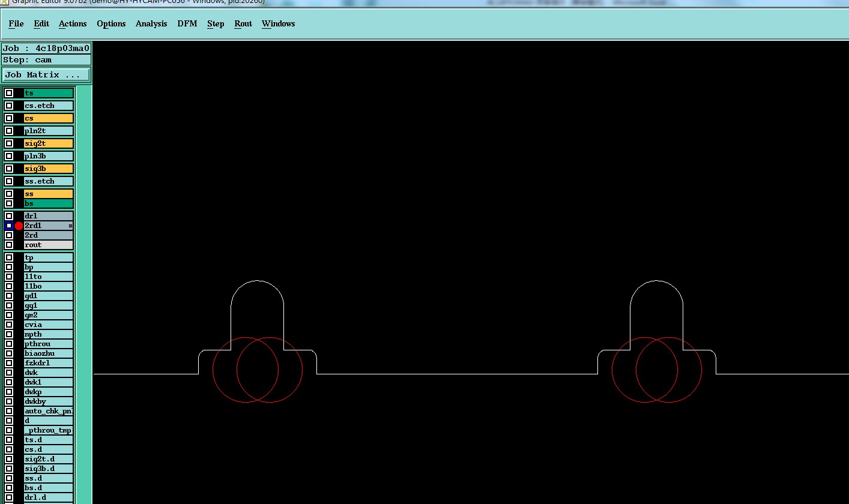The image size is (849, 504).
Task: Toggle display checkbox for bs layer
Action: point(9,203)
